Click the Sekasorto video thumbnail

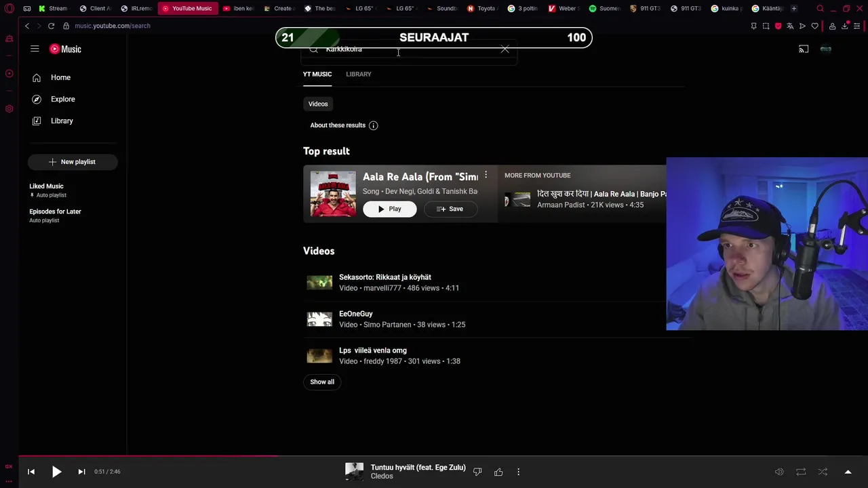[319, 282]
